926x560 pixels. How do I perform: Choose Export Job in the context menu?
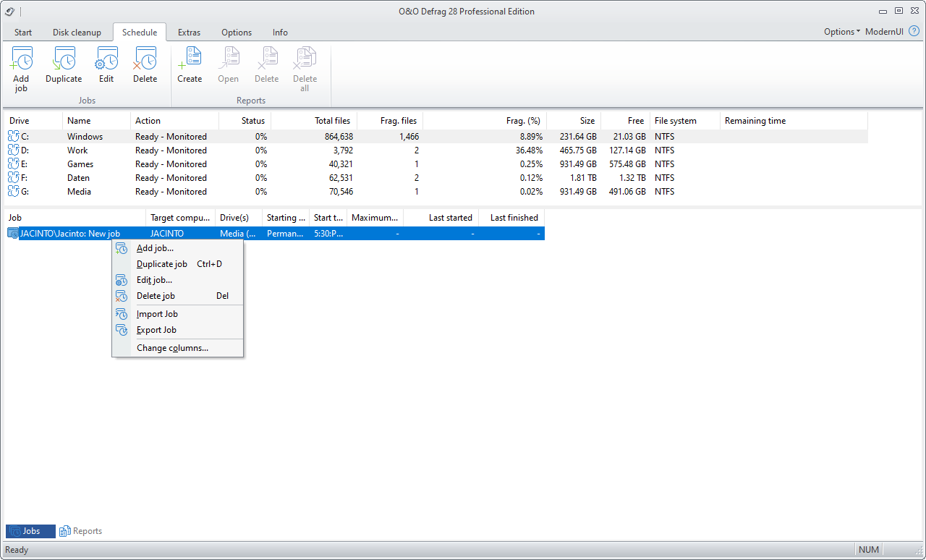177,330
